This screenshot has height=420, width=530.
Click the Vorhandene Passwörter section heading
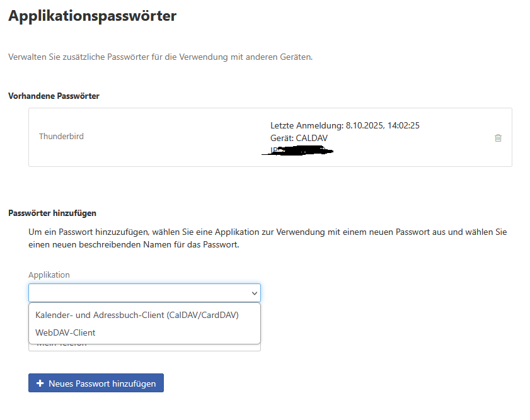54,96
